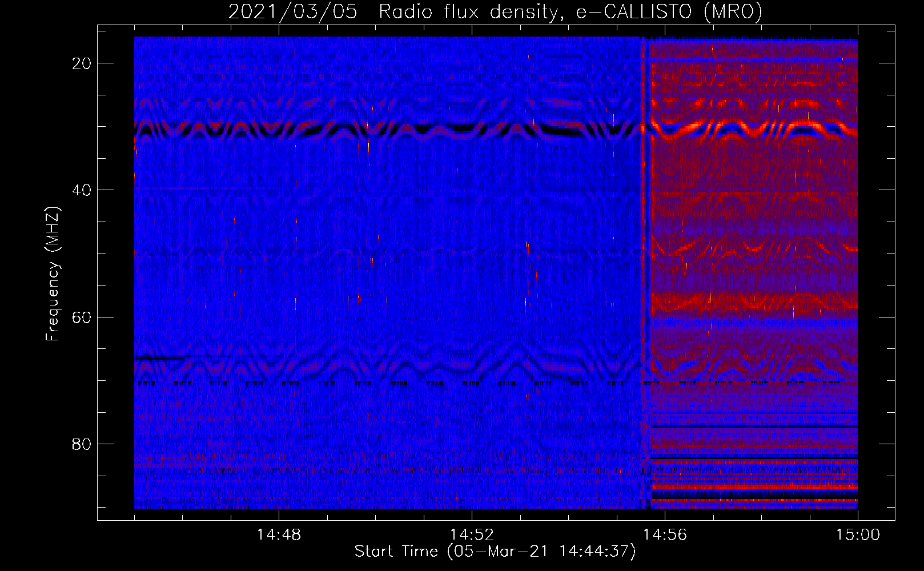Click the 15:00 time tick label
Viewport: 924px width, 571px height.
click(x=858, y=535)
